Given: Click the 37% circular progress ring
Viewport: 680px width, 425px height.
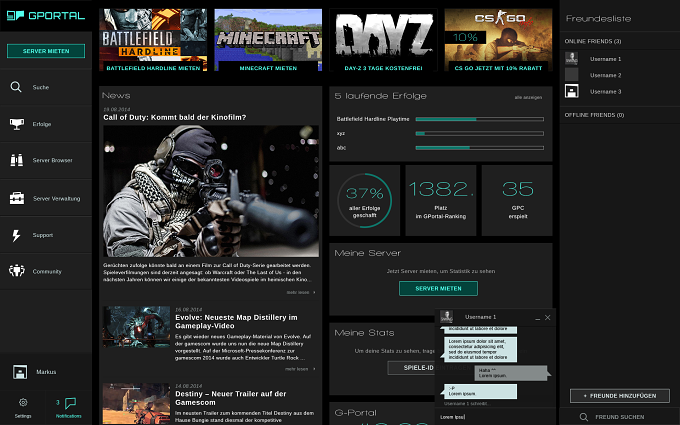Looking at the screenshot, I should 364,200.
